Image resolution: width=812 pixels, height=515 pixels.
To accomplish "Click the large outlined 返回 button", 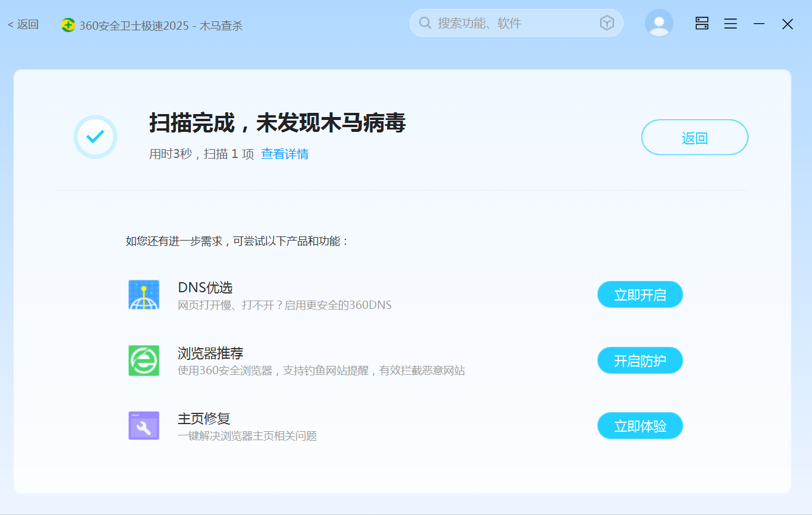I will pos(694,137).
